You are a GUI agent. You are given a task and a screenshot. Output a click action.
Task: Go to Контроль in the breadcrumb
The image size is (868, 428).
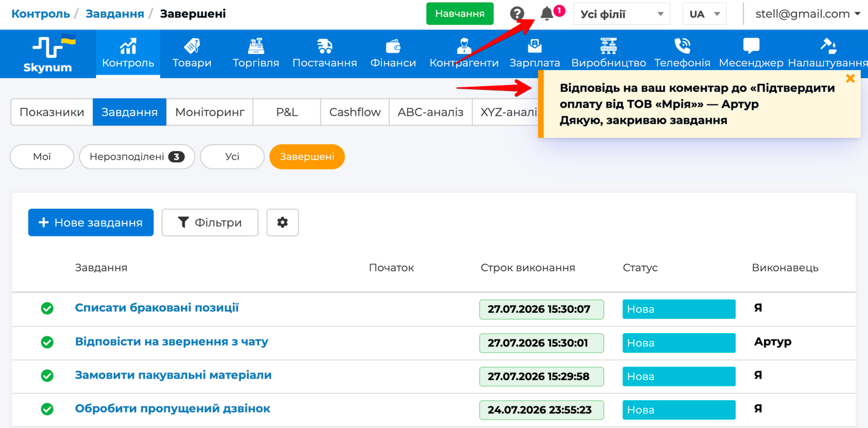[41, 13]
